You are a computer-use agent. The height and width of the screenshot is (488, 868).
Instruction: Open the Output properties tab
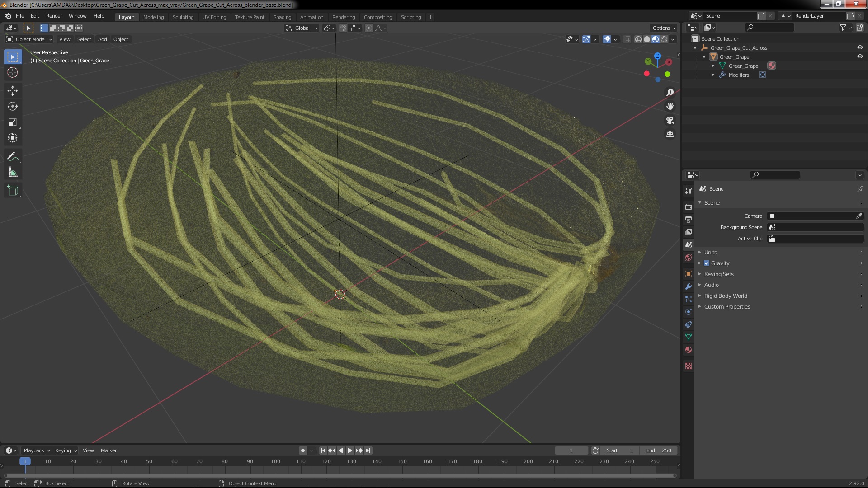(689, 219)
